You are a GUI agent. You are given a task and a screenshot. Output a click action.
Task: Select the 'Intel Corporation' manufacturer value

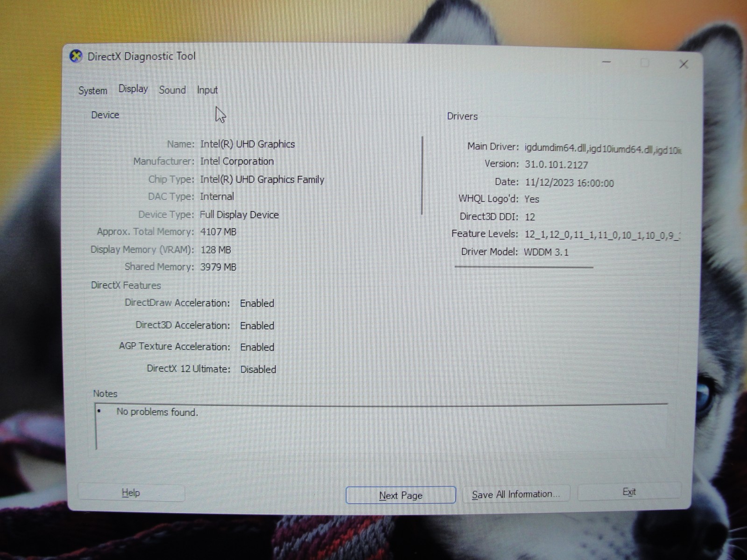237,161
